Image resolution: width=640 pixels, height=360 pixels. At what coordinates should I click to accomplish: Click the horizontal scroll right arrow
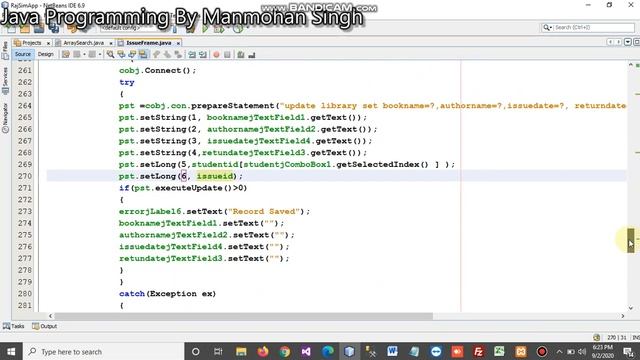coord(622,316)
